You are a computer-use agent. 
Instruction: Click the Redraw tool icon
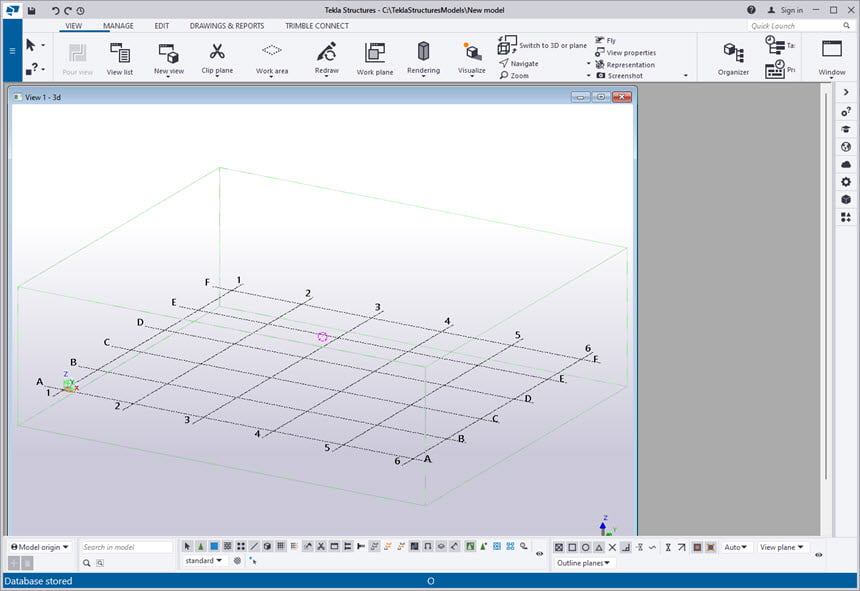tap(327, 52)
